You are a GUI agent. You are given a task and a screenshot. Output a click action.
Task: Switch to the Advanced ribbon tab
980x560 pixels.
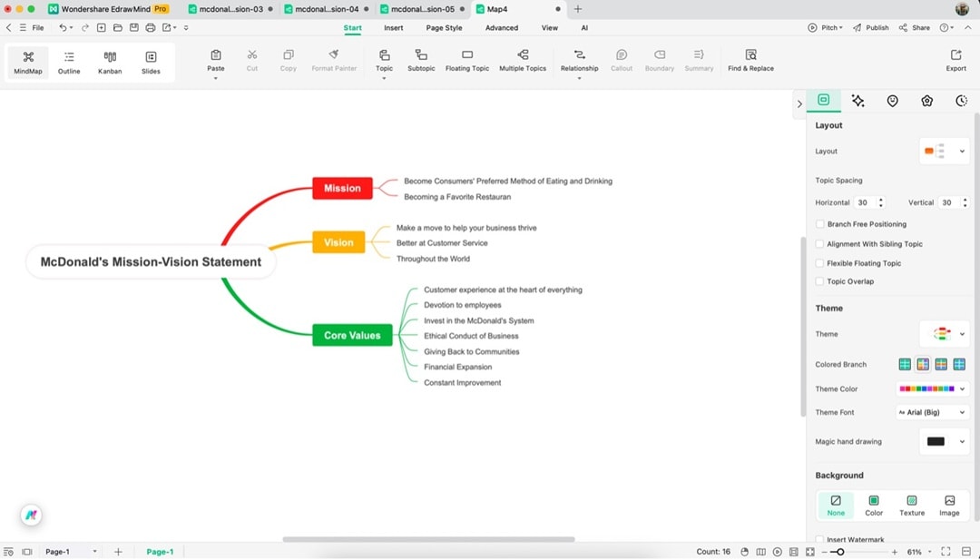click(x=502, y=27)
